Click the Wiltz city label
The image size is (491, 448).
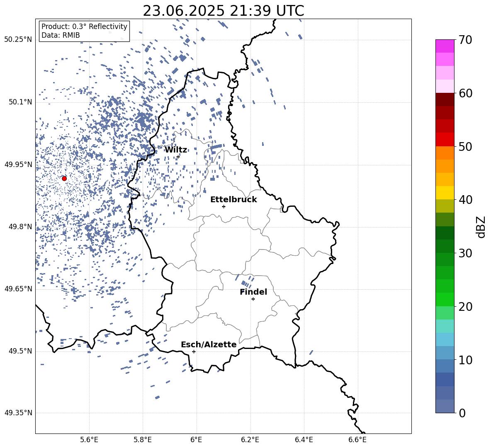pyautogui.click(x=176, y=150)
